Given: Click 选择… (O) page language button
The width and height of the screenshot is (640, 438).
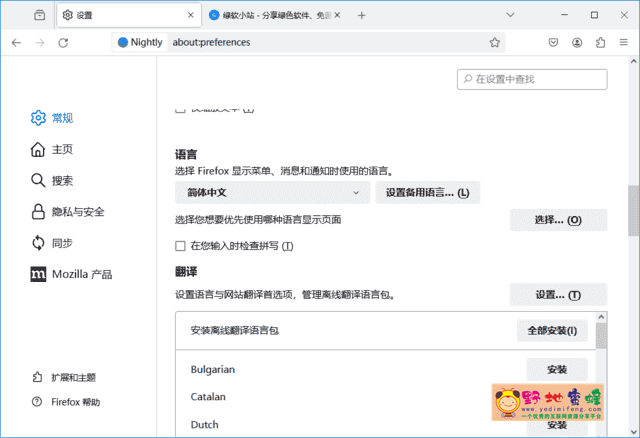Looking at the screenshot, I should [558, 220].
